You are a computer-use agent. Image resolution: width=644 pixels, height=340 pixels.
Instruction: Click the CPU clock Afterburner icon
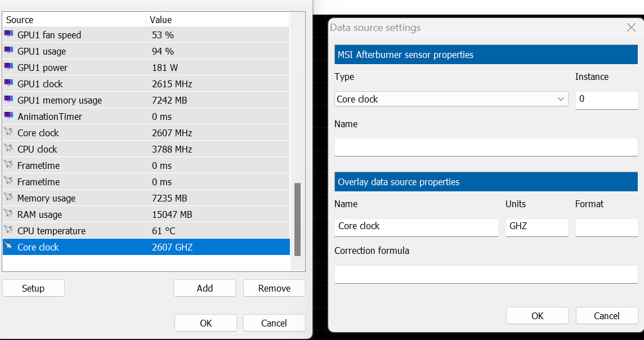(x=8, y=149)
